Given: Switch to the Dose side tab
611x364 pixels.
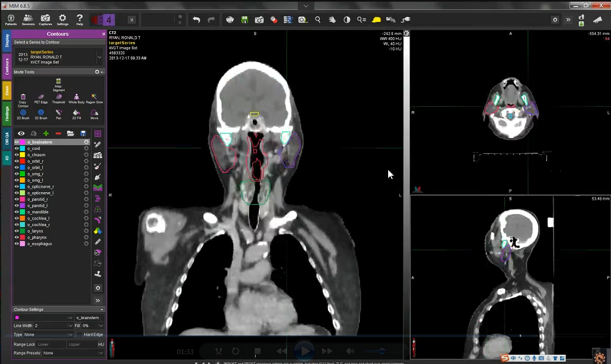Looking at the screenshot, I should (x=7, y=90).
